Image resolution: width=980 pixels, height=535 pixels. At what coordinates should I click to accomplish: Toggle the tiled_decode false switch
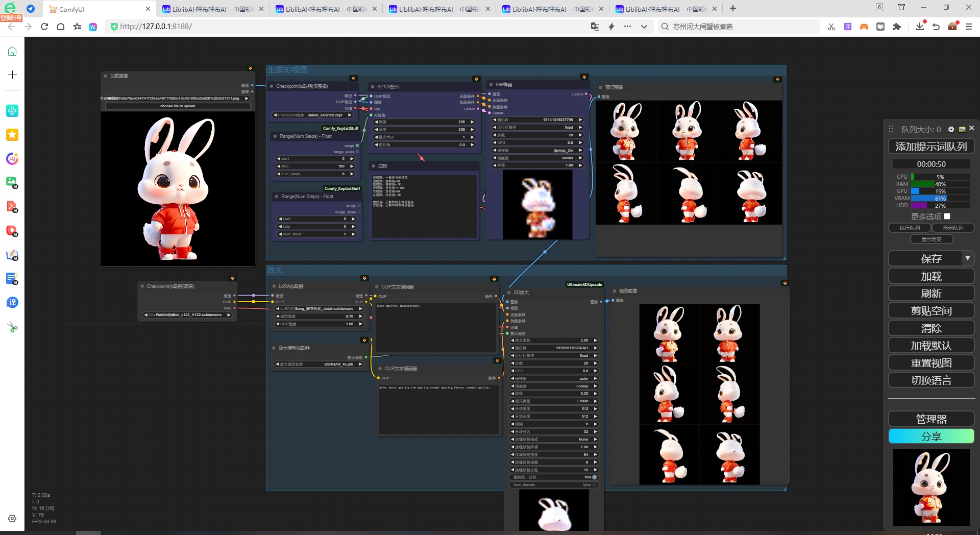click(554, 485)
